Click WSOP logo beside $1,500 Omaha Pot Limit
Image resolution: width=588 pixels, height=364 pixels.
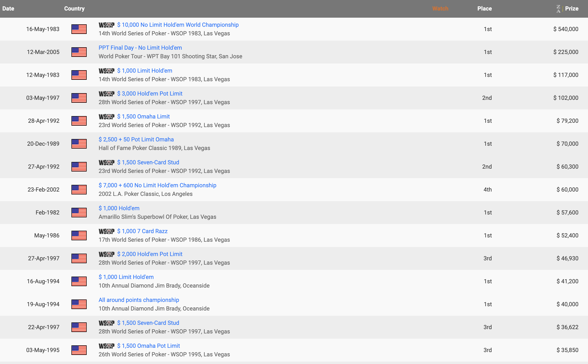[106, 346]
